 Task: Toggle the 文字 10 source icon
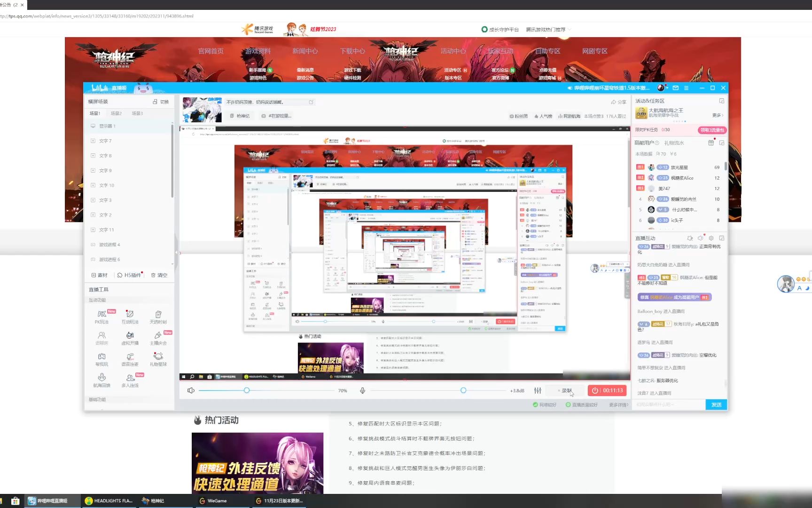93,185
